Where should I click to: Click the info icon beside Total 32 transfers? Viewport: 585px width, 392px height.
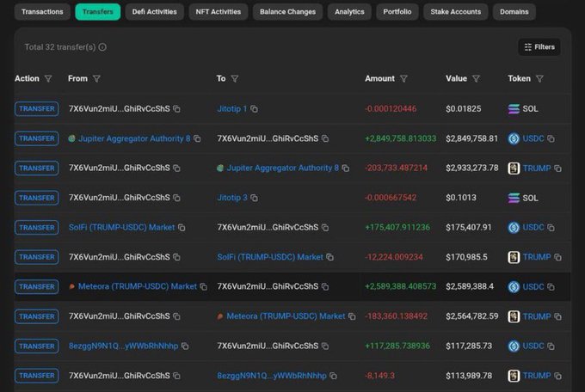[102, 47]
